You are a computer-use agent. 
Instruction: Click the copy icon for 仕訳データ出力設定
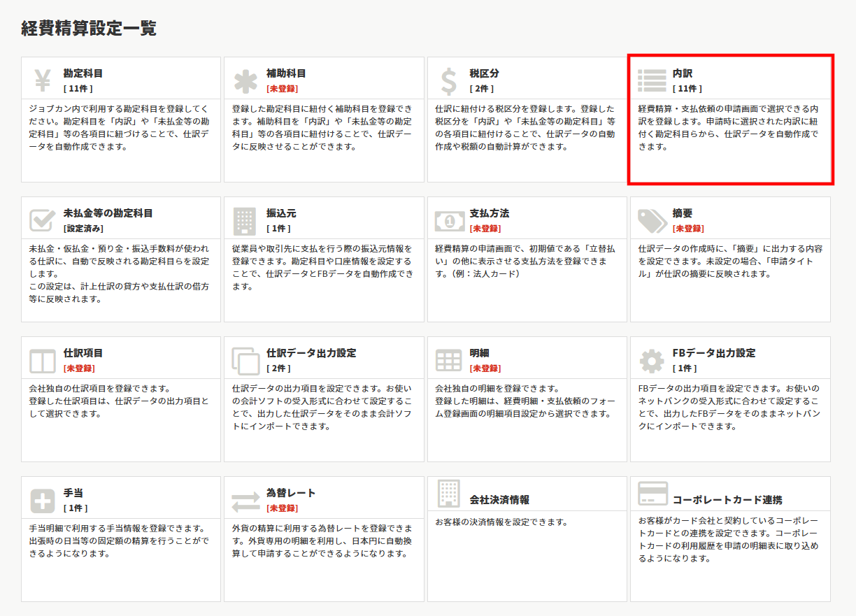245,361
